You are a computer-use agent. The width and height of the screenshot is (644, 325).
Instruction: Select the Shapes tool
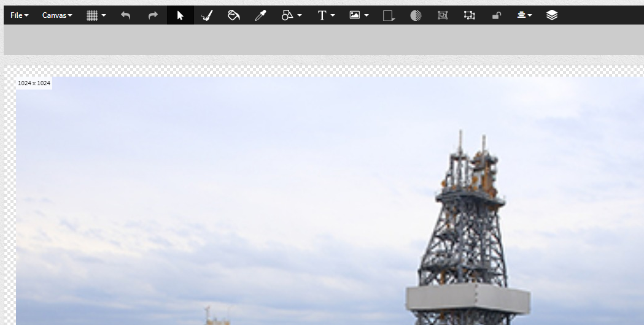(x=287, y=15)
